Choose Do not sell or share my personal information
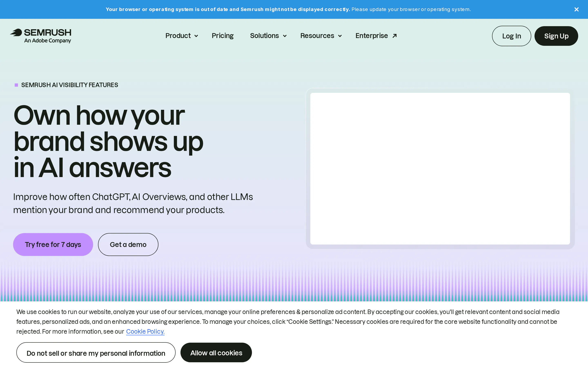588x368 pixels. coord(96,353)
